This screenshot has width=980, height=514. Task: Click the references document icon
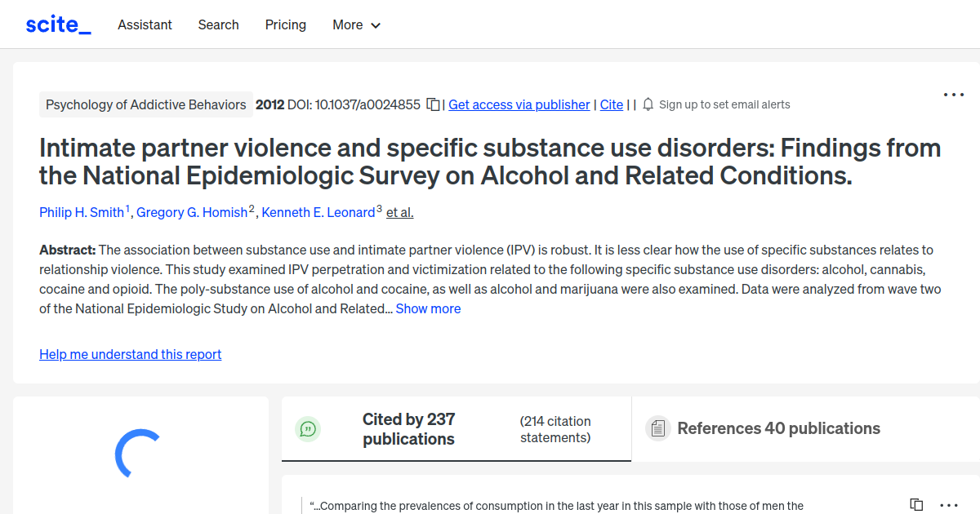coord(657,428)
